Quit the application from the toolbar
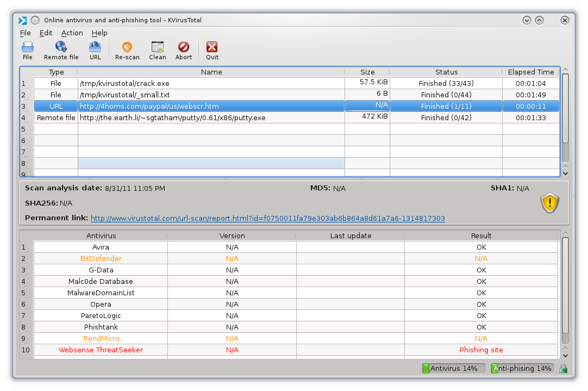This screenshot has width=588, height=391. coord(212,51)
